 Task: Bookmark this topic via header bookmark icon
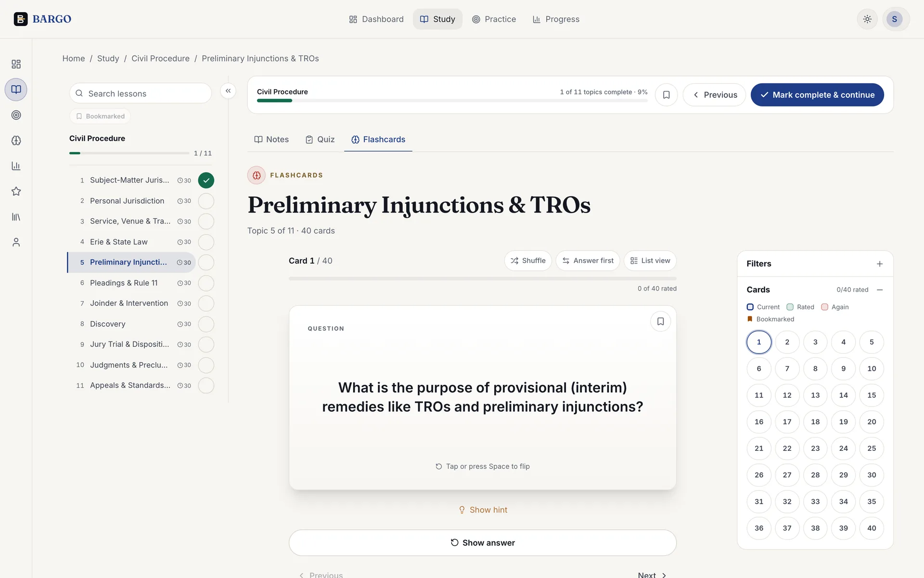666,95
